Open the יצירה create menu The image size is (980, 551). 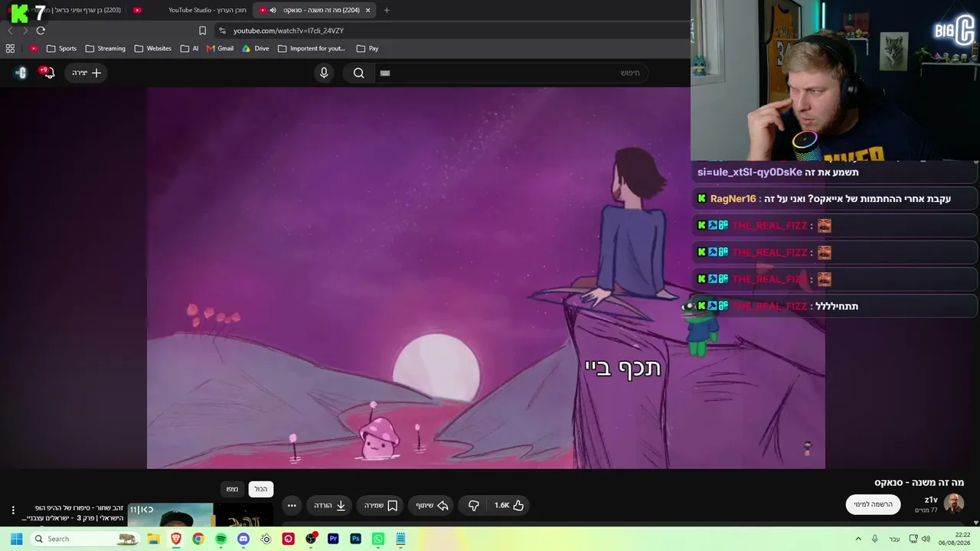[x=87, y=73]
